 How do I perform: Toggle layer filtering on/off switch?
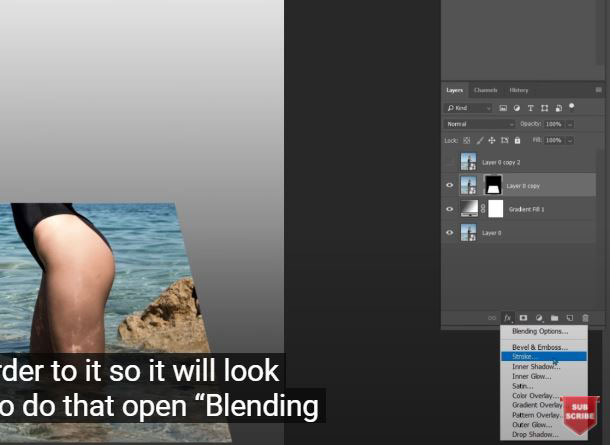click(571, 106)
